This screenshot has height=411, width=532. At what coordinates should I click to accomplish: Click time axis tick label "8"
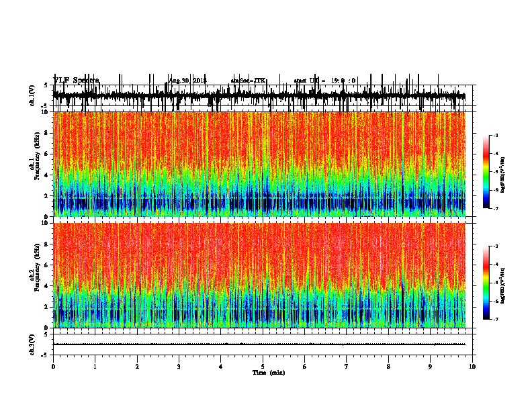click(388, 366)
